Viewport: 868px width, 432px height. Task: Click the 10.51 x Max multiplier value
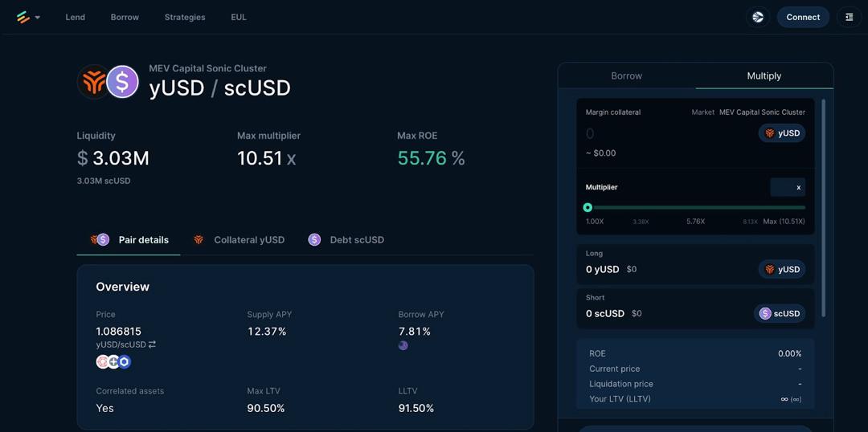coord(266,159)
